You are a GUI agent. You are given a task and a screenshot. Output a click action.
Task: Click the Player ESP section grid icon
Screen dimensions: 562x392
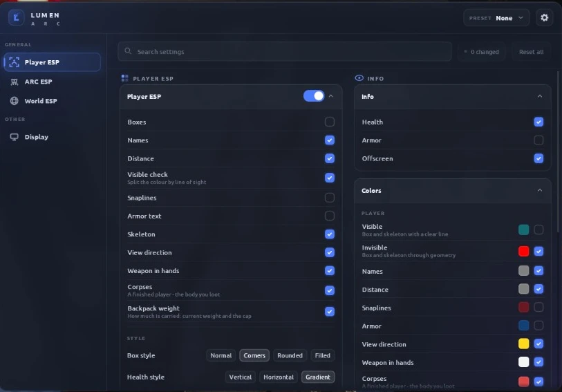click(124, 78)
